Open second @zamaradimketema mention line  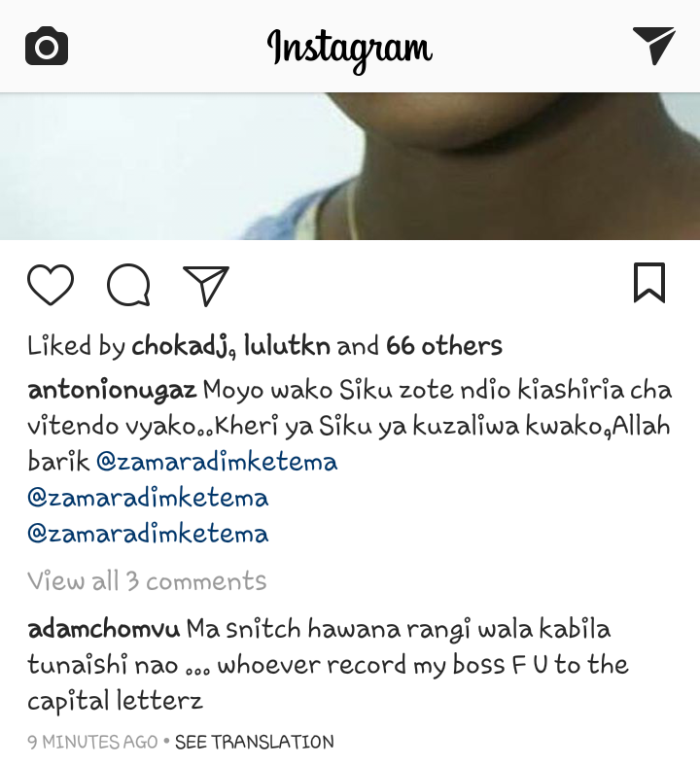[x=148, y=498]
